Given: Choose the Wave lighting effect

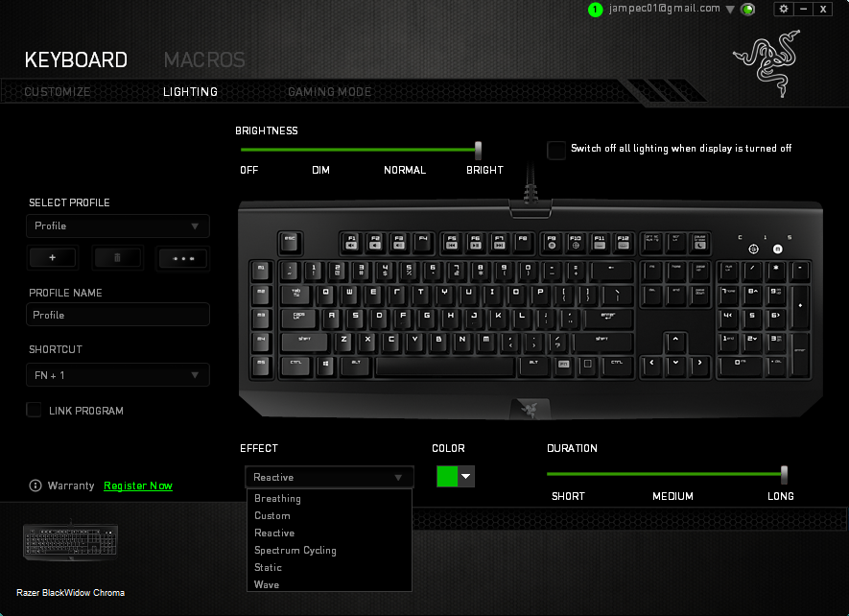Looking at the screenshot, I should click(267, 584).
